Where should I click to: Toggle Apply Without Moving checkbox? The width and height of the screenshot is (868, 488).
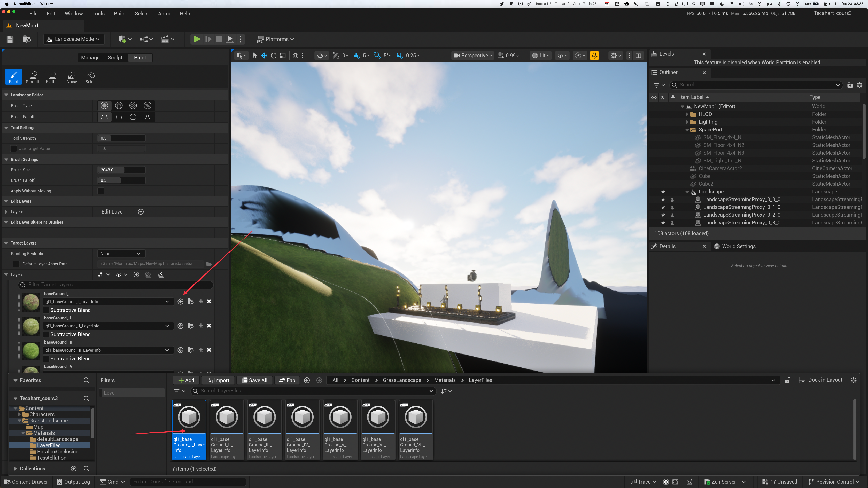[101, 191]
